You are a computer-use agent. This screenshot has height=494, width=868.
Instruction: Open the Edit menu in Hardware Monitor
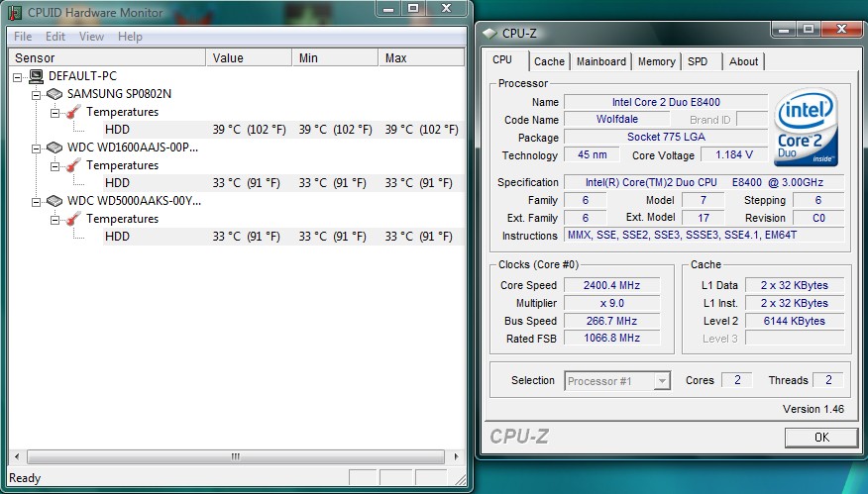[55, 37]
